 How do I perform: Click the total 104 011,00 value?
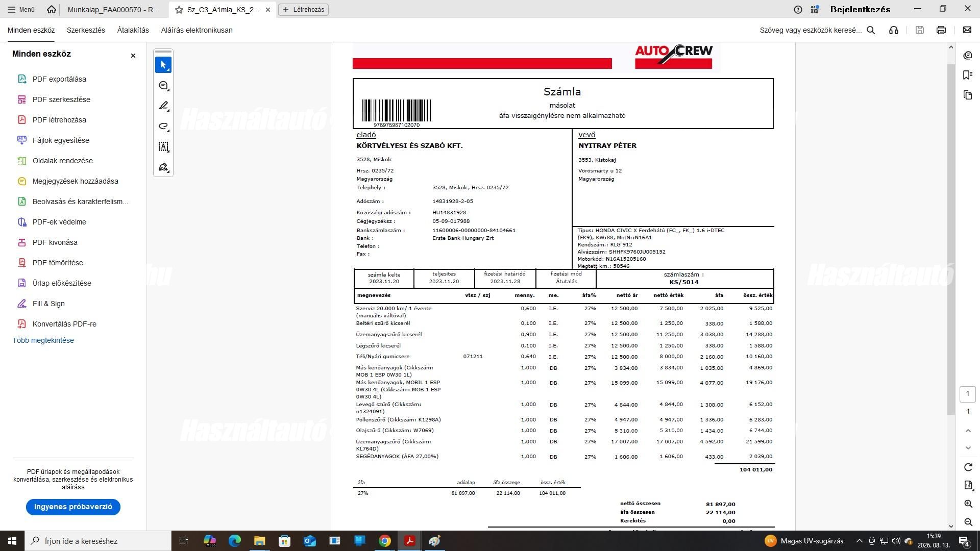(755, 469)
